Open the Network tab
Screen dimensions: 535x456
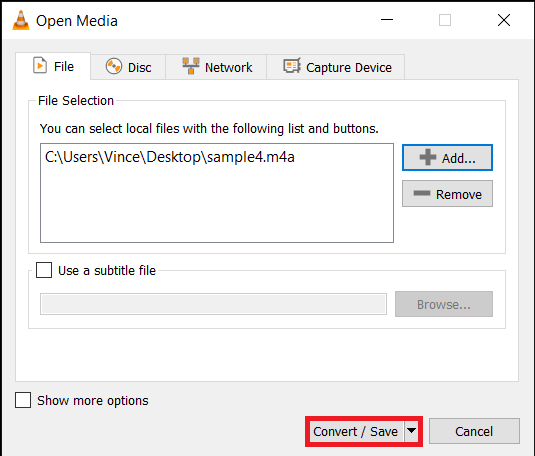[x=216, y=67]
